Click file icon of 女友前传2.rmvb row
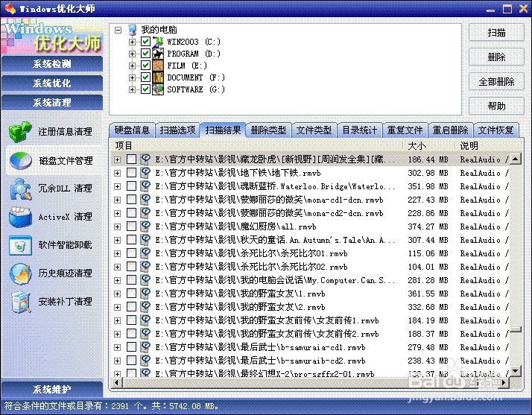Viewport: 532px width, 415px height. point(145,334)
